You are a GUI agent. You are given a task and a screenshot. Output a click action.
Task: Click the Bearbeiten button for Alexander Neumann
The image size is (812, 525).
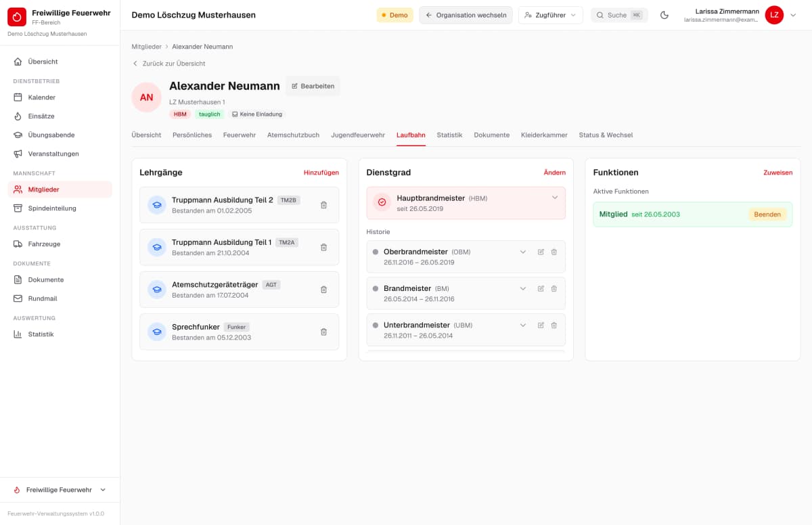pos(313,86)
